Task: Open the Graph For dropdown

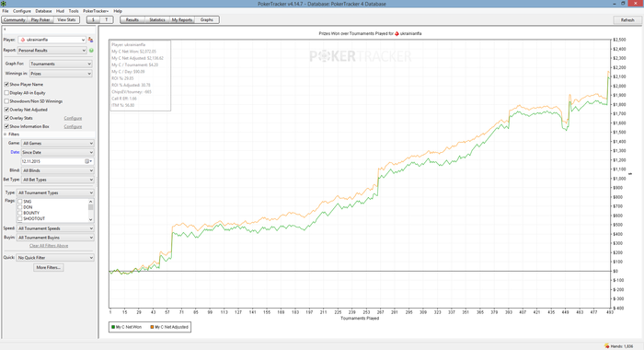Action: tap(61, 64)
